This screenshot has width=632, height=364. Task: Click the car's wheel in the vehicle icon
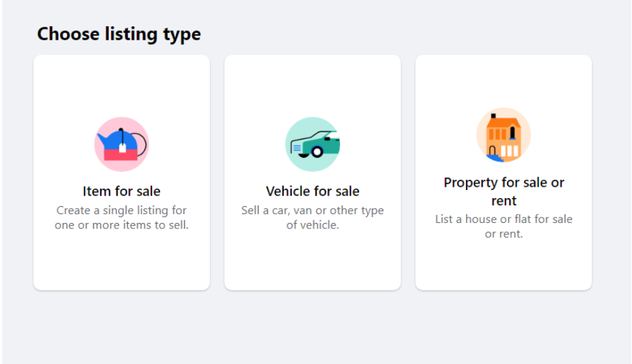point(317,152)
